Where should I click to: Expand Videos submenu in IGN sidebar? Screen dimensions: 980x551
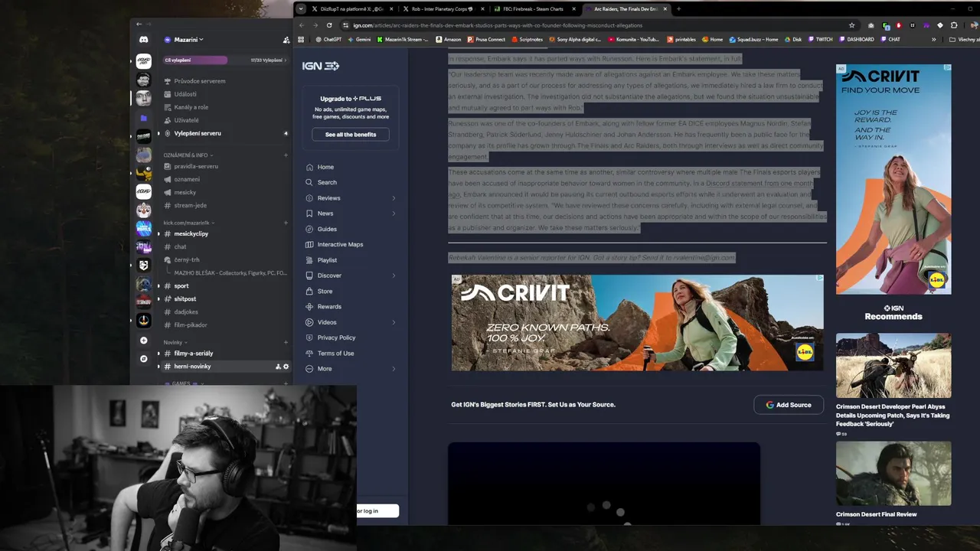pos(394,322)
